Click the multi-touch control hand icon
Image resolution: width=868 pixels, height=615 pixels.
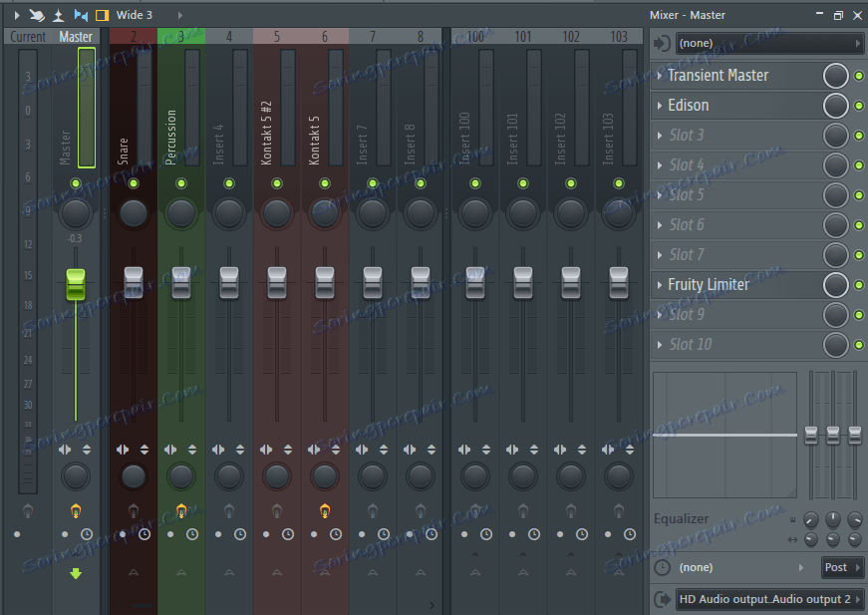pyautogui.click(x=36, y=15)
